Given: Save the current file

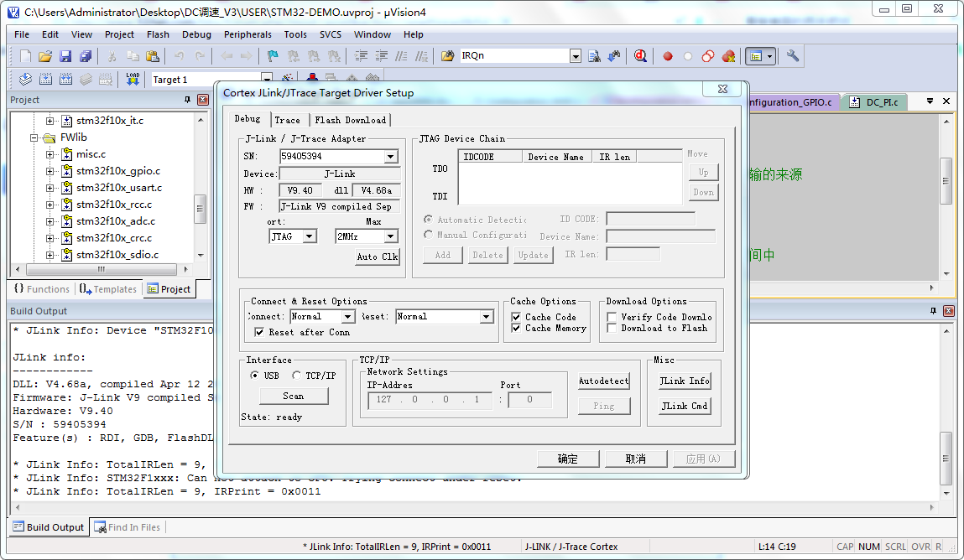Looking at the screenshot, I should (65, 56).
